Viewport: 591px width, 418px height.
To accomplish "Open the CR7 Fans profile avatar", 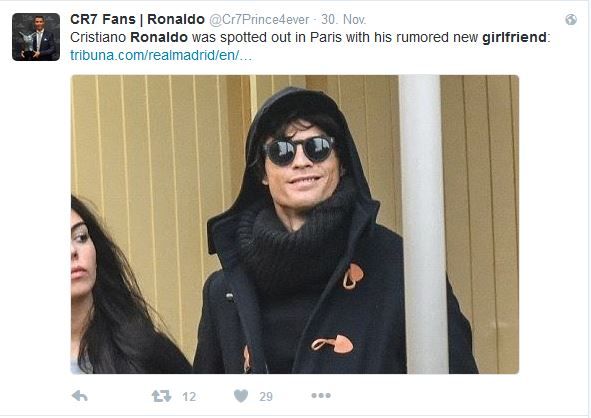I will (36, 37).
